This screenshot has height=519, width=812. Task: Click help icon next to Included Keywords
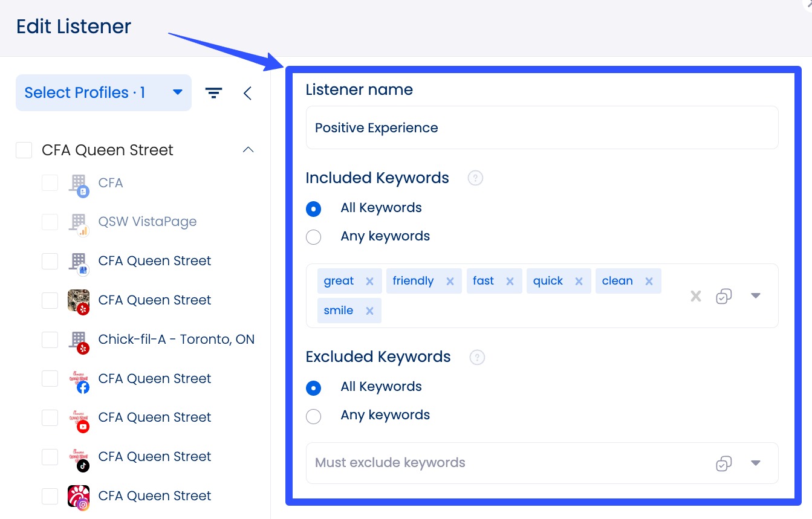point(475,178)
